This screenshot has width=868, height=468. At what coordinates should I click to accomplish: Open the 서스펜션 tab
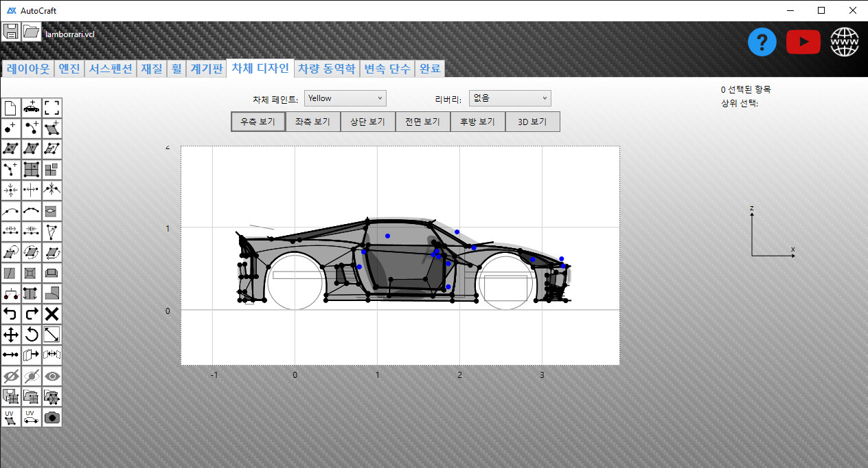point(111,69)
